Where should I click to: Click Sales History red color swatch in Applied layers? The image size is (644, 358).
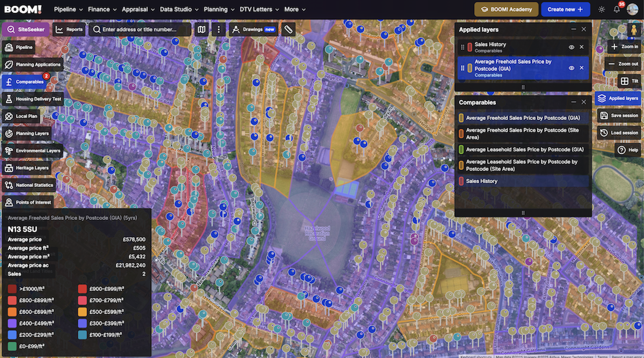(x=470, y=47)
